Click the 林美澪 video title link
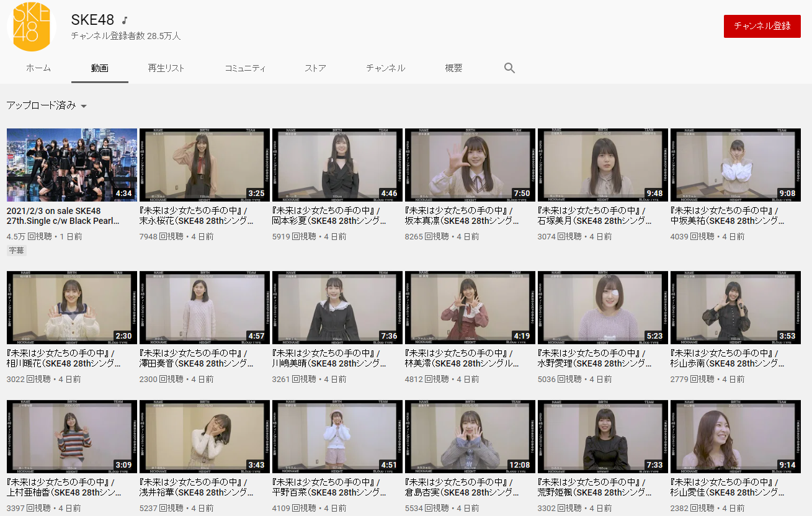The width and height of the screenshot is (812, 516). (x=463, y=358)
